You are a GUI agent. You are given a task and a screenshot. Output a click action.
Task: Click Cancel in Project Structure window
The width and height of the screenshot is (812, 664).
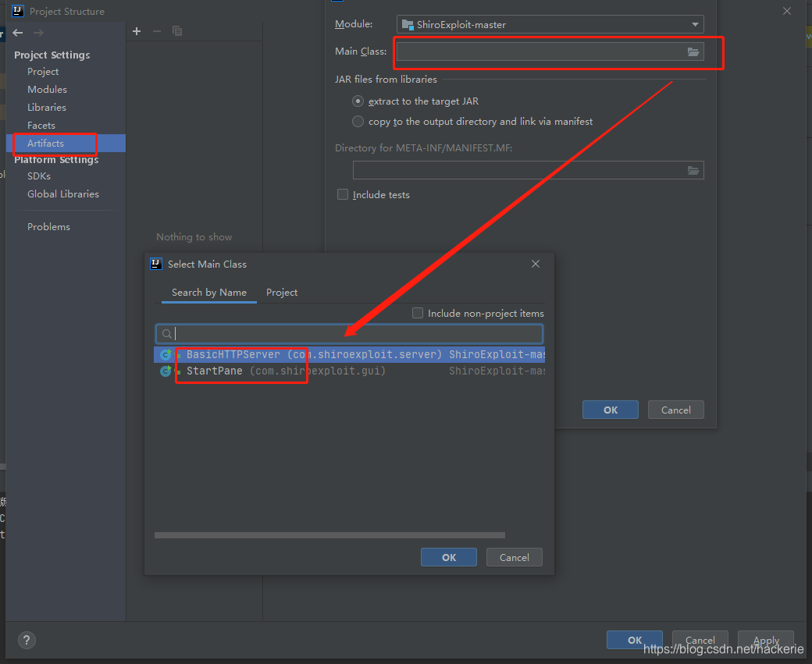(x=700, y=640)
